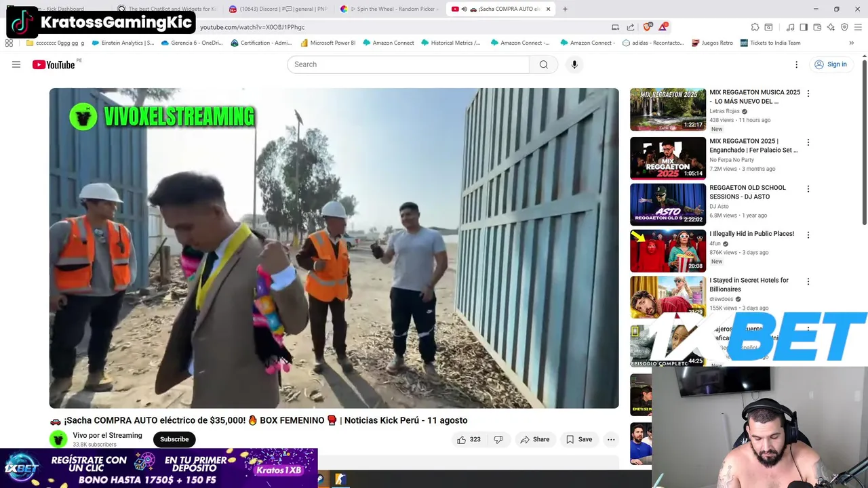Viewport: 868px width, 488px height.
Task: Open the browser main hamburger menu
Action: click(x=858, y=27)
